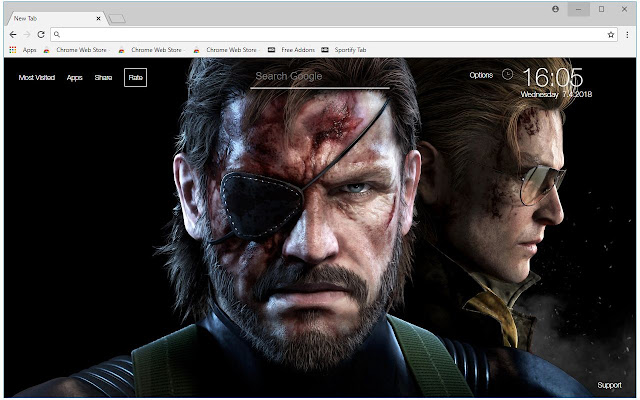Open the Support link
The image size is (640, 400).
tap(609, 385)
